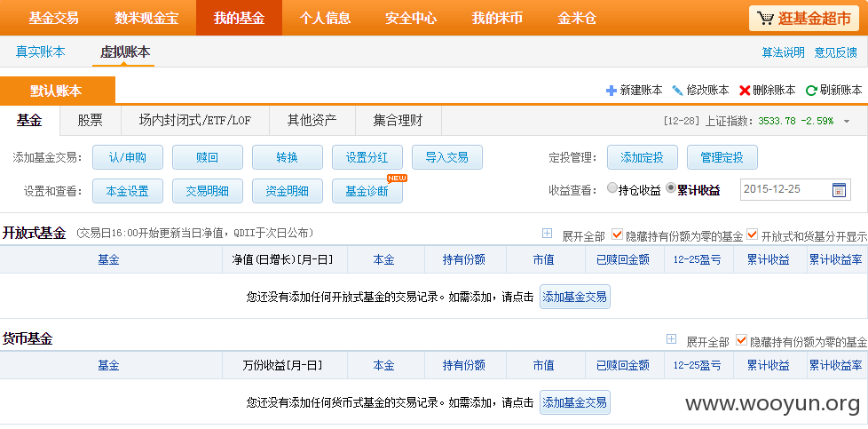This screenshot has width=868, height=429.
Task: Sort 开放式基金 table by 12-25盈亏
Action: [x=698, y=259]
